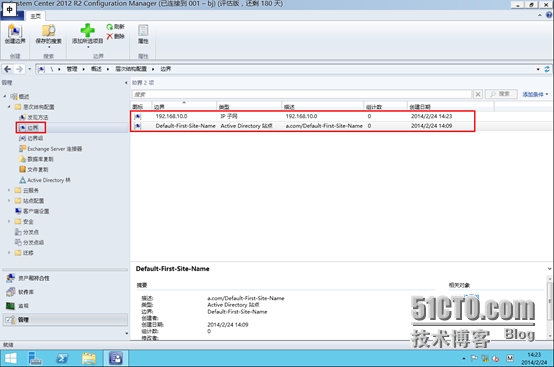Select the File Replication (文件复制) item

[34, 170]
